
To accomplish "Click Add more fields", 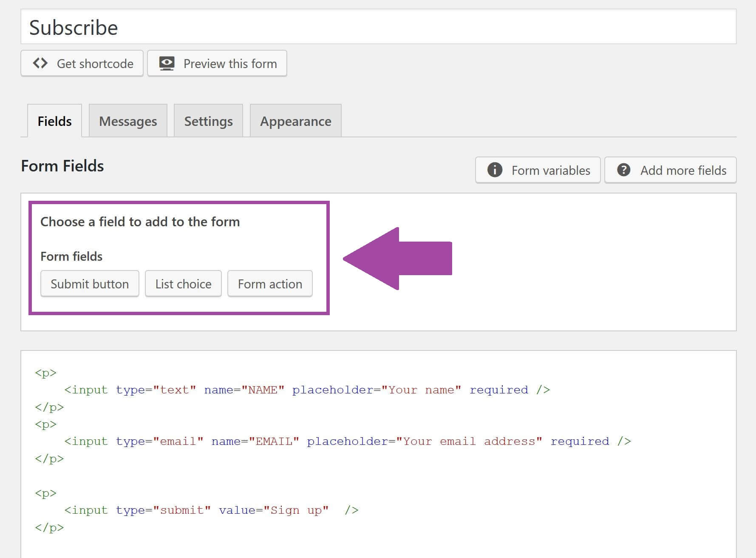I will (670, 170).
